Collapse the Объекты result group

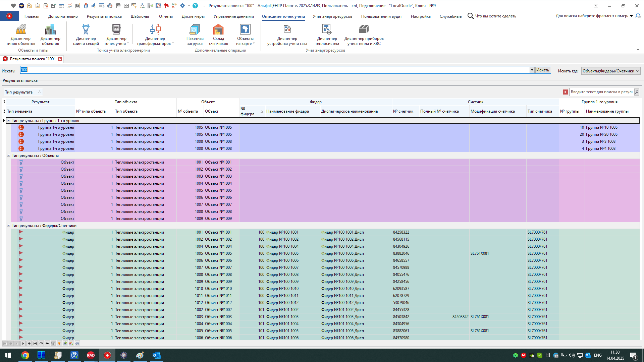point(9,156)
